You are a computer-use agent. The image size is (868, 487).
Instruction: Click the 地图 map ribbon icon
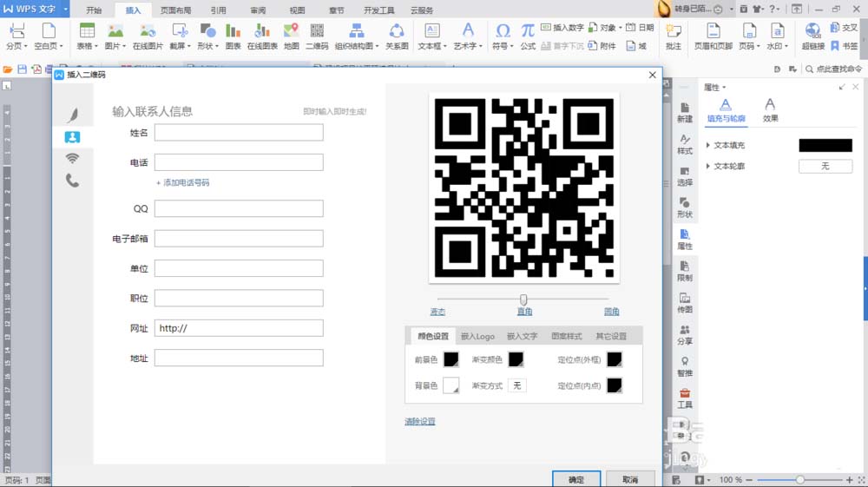tap(291, 36)
